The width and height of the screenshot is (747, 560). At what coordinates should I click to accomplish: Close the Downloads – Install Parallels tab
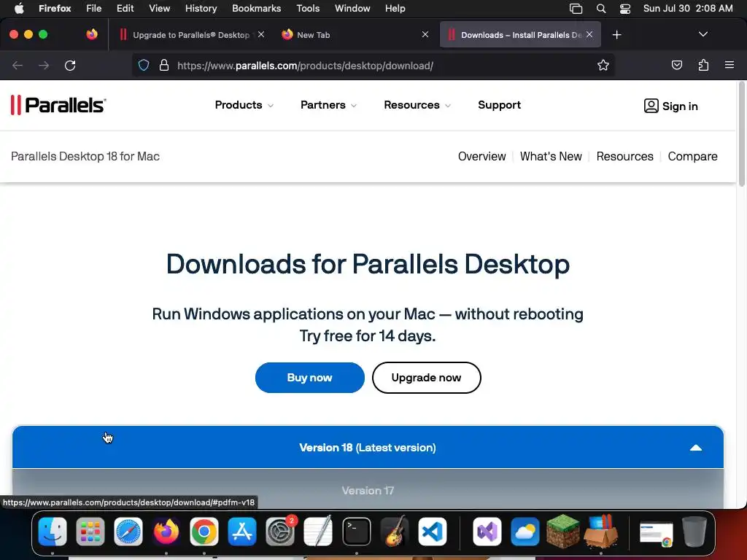pos(589,34)
